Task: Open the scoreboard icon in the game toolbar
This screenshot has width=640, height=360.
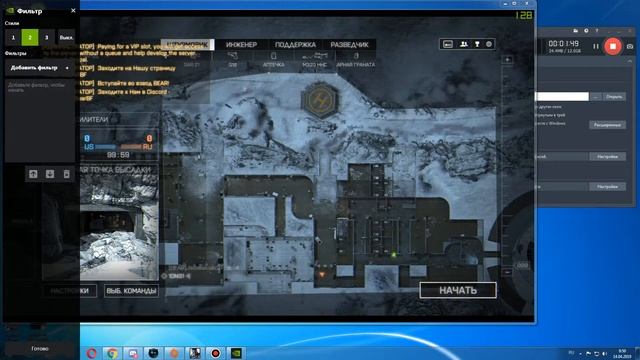Action: 448,44
